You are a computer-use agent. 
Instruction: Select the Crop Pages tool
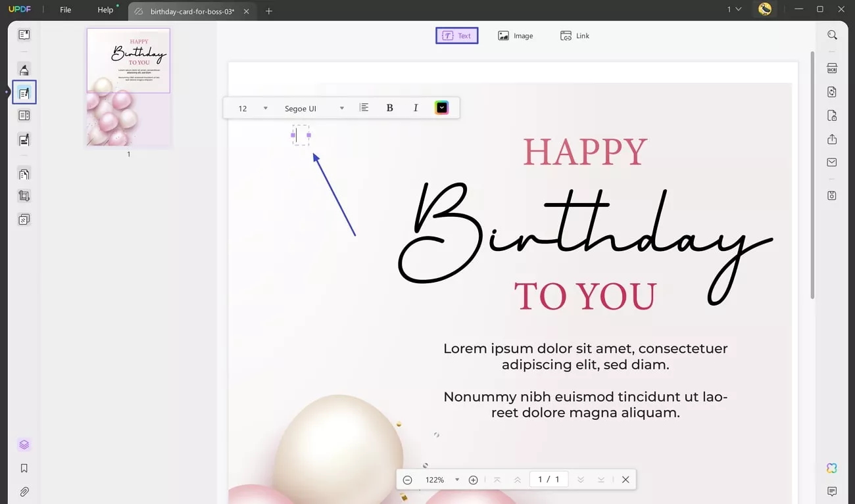coord(24,196)
